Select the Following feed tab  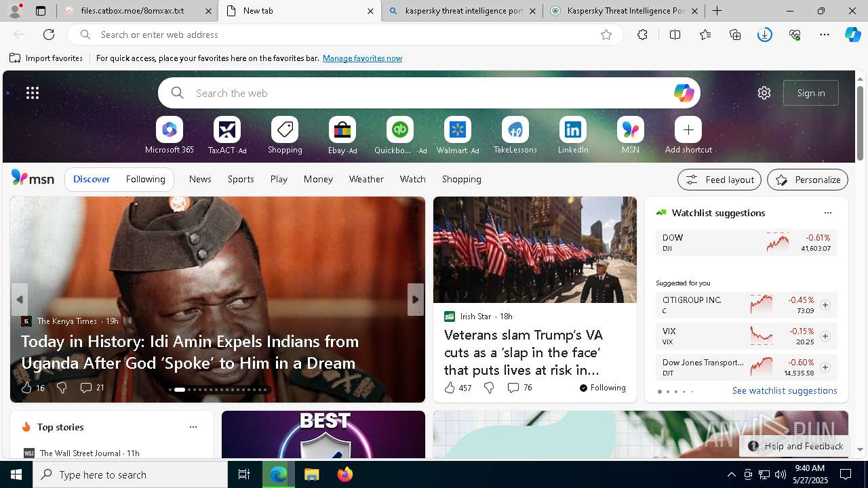[x=145, y=179]
